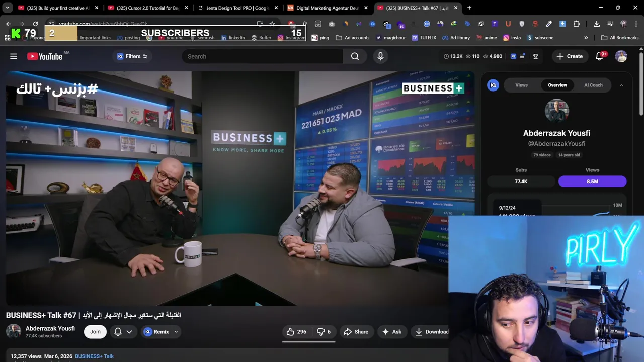Open the Chrome extensions puzzle icon
644x362 pixels.
point(577,24)
